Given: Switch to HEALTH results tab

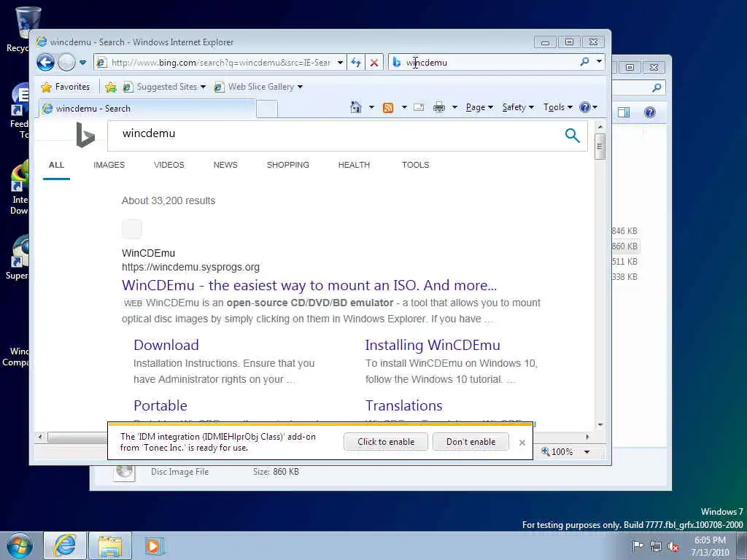Looking at the screenshot, I should click(x=354, y=165).
